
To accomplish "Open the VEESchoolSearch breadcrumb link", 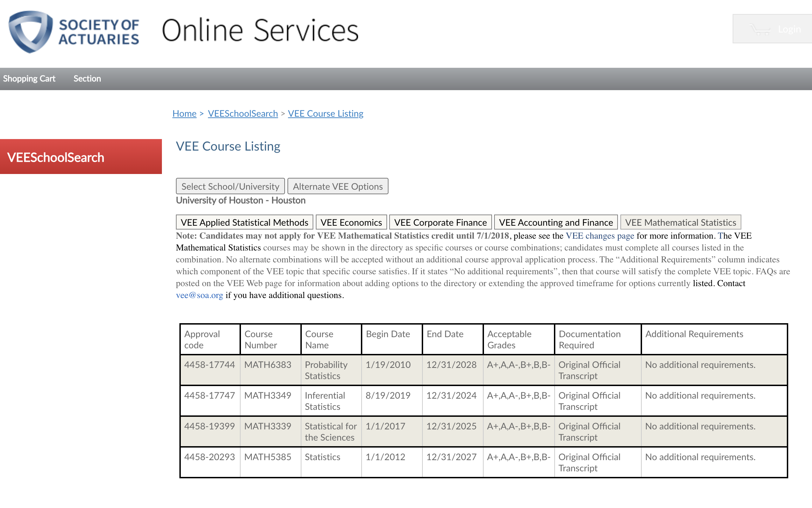I will (x=243, y=114).
